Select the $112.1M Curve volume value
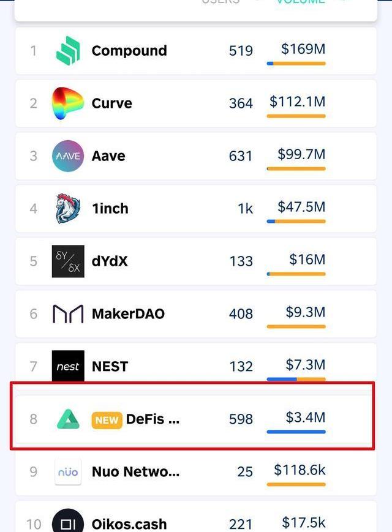Viewport: 392px width, 532px height. coord(297,102)
